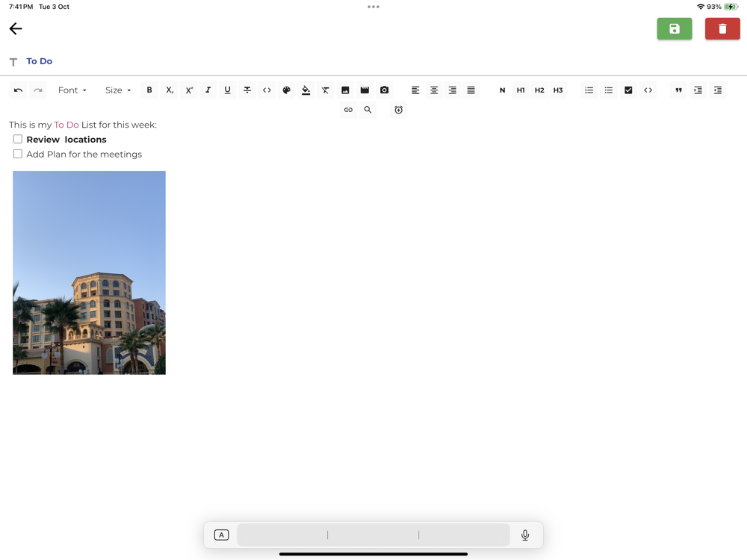Click the Add Plan for the meetings text

click(84, 155)
